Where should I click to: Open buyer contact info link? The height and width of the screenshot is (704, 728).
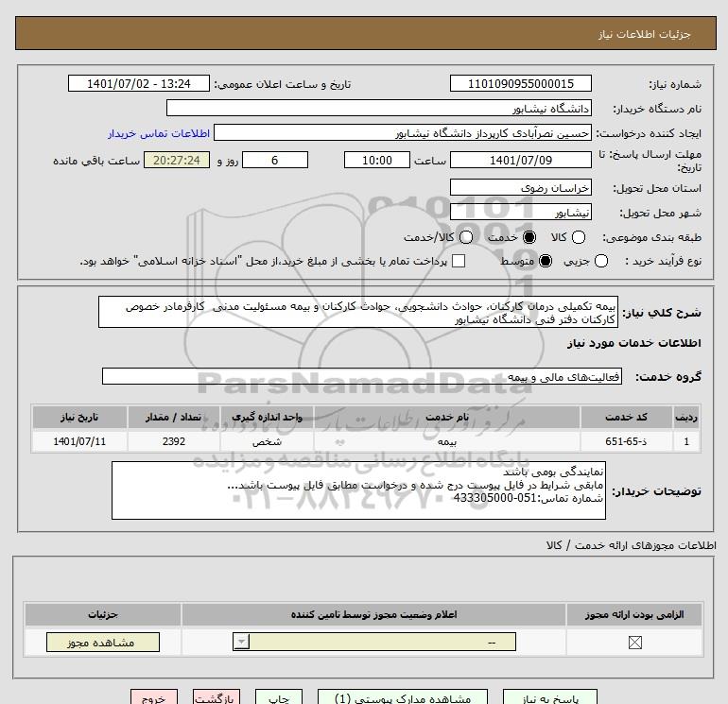click(159, 133)
